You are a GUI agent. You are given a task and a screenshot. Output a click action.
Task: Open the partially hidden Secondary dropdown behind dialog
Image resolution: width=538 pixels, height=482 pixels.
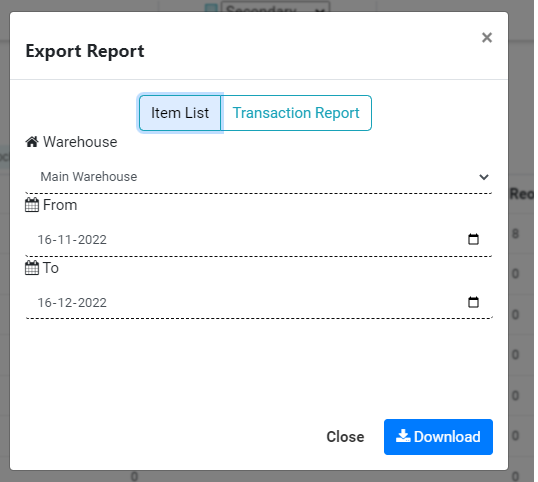coord(276,8)
